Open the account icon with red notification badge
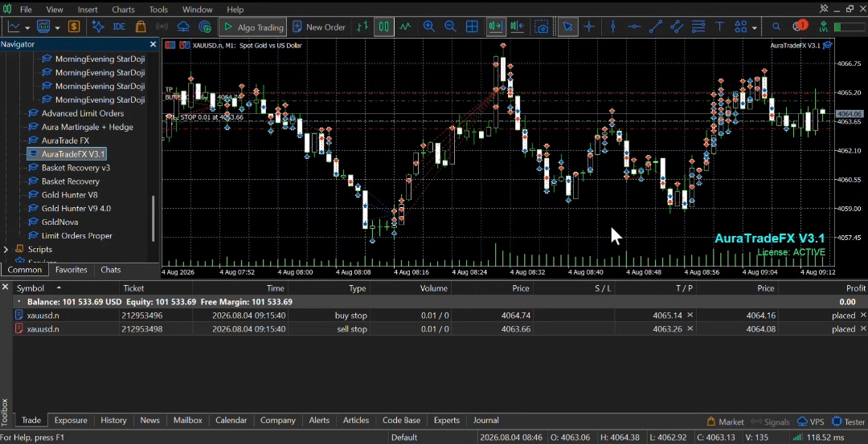Viewport: 868px width, 444px height. pyautogui.click(x=800, y=26)
